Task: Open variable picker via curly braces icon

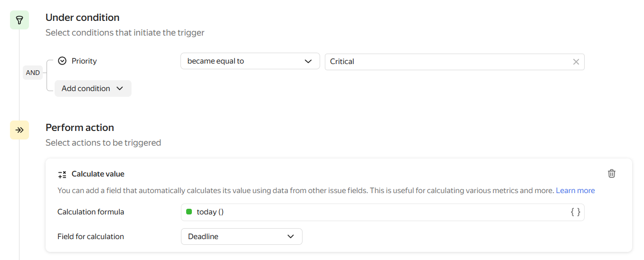Action: pos(575,212)
